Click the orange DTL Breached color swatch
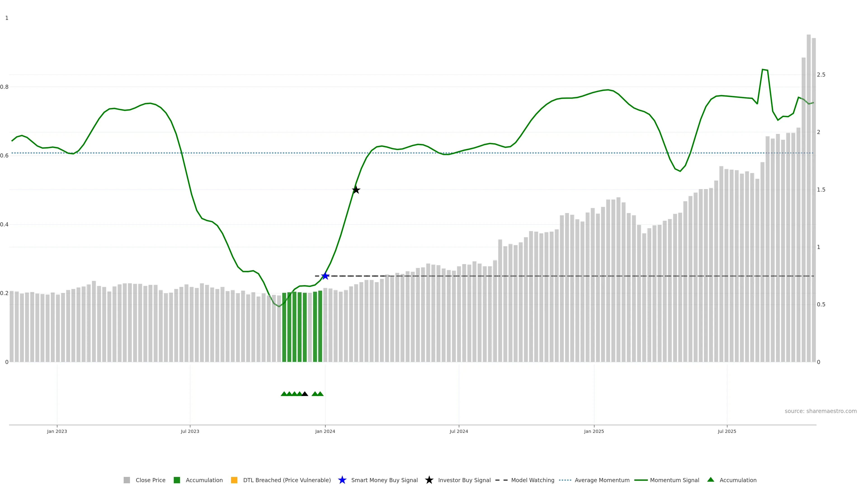Screen dimensions: 868x488 (x=234, y=480)
